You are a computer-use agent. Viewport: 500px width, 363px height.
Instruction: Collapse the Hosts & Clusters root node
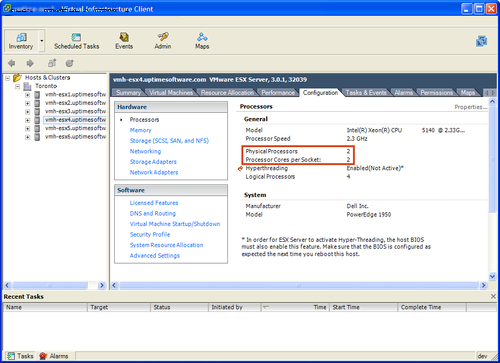[8, 78]
